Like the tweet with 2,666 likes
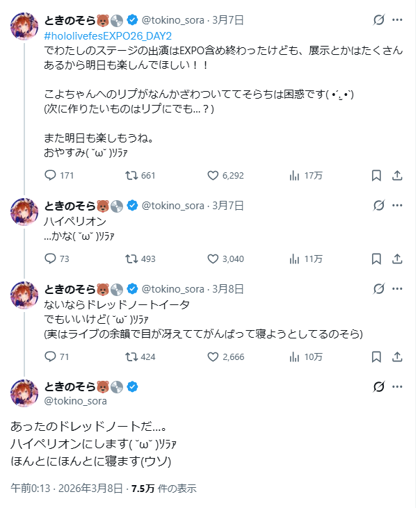 [213, 357]
